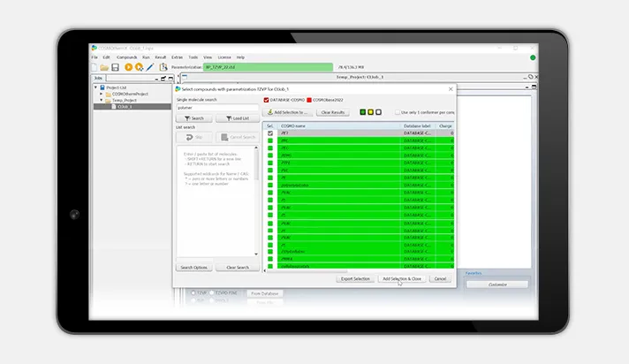Screen dimensions: 629x364
Task: Click the green status dot in the main window
Action: (x=533, y=57)
